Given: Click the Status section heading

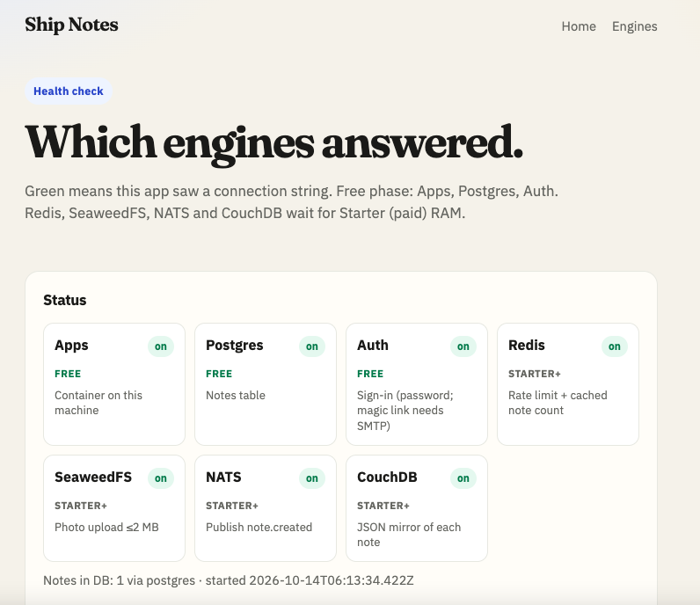Looking at the screenshot, I should tap(65, 300).
